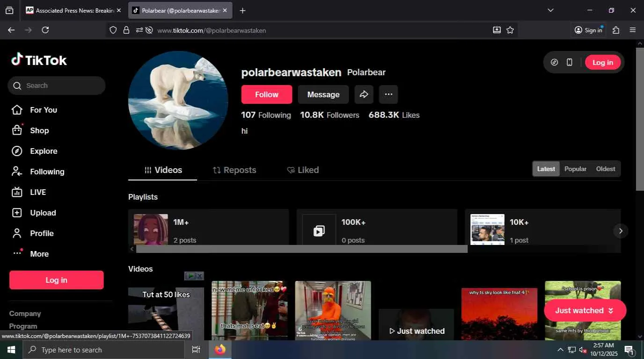Click the muted volume icon in tray
Screen dimensions: 644x359
coord(583,350)
